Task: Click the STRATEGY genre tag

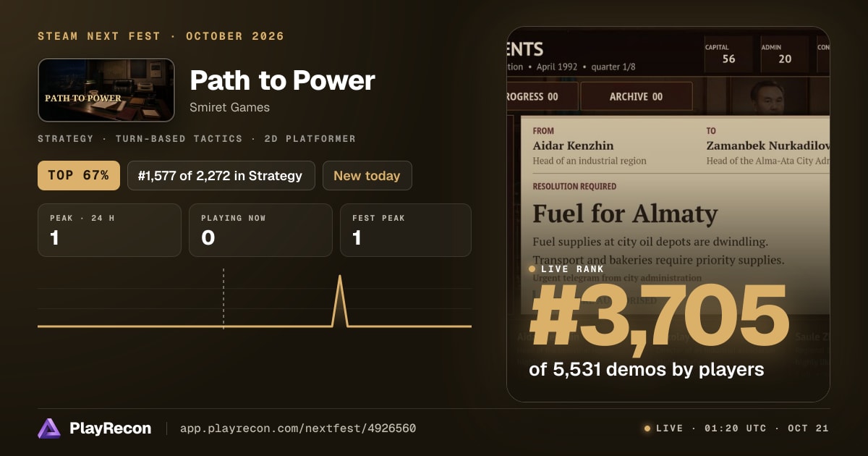Action: pos(66,138)
